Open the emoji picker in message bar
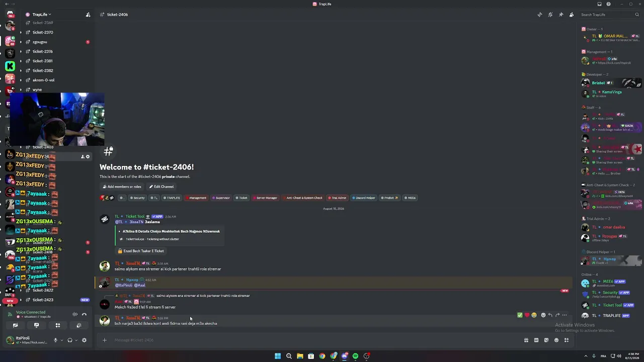Viewport: 644px width, 362px height. (556, 340)
